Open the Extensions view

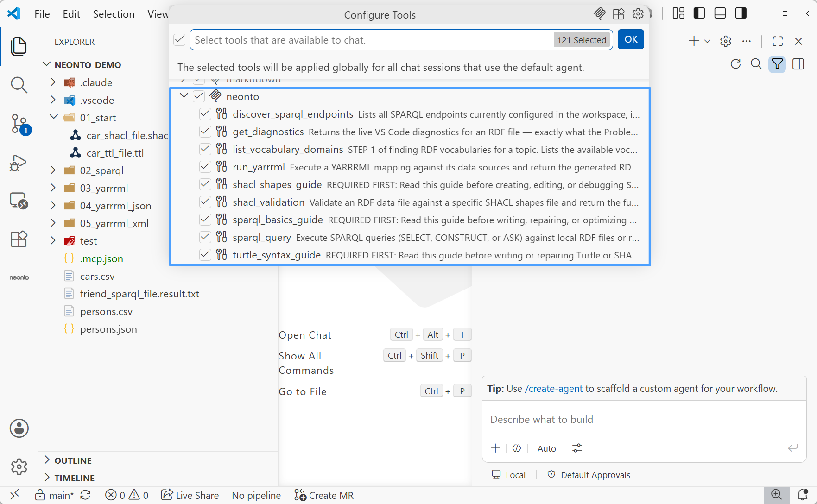(19, 239)
